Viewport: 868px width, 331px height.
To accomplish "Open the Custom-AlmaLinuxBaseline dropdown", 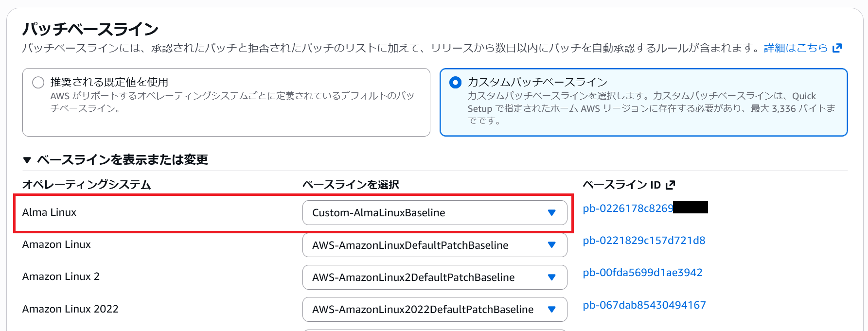I will pos(434,213).
